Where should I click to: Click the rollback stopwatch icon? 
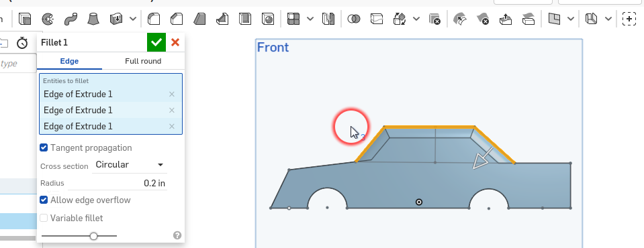point(21,43)
